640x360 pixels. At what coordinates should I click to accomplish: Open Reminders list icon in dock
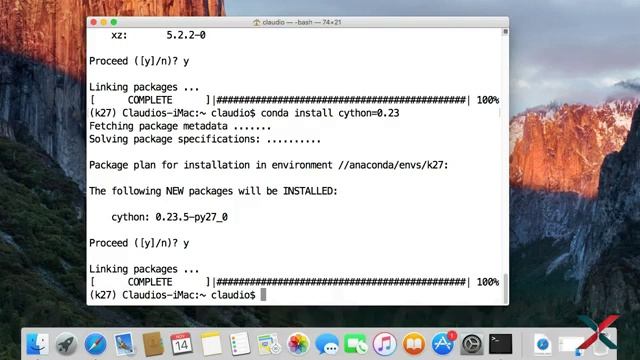point(240,344)
